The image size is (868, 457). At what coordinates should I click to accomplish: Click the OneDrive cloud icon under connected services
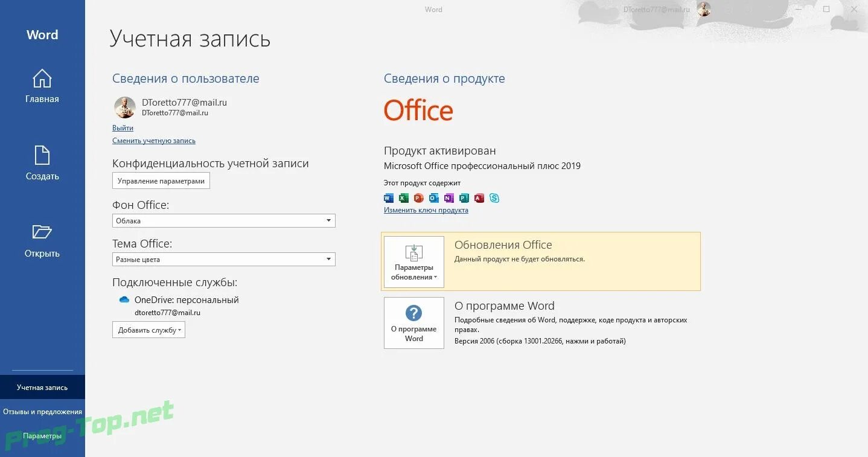tap(124, 299)
